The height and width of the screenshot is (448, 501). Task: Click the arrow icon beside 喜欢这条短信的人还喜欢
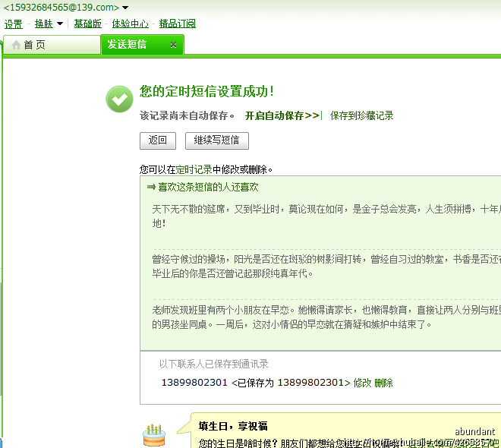coord(151,187)
